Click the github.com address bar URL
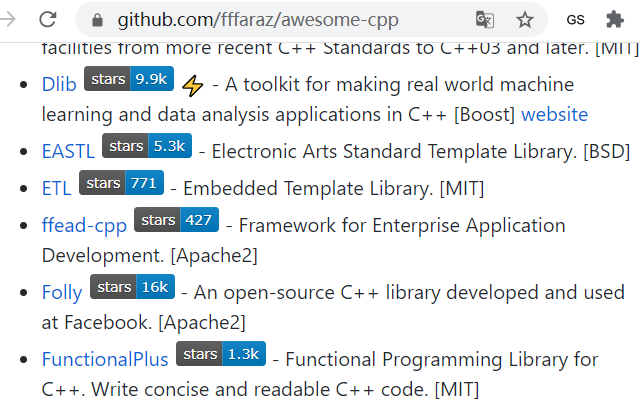The image size is (640, 400). click(258, 20)
